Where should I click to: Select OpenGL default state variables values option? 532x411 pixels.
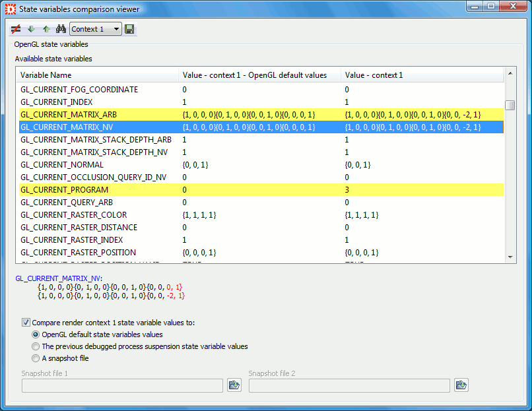36,334
